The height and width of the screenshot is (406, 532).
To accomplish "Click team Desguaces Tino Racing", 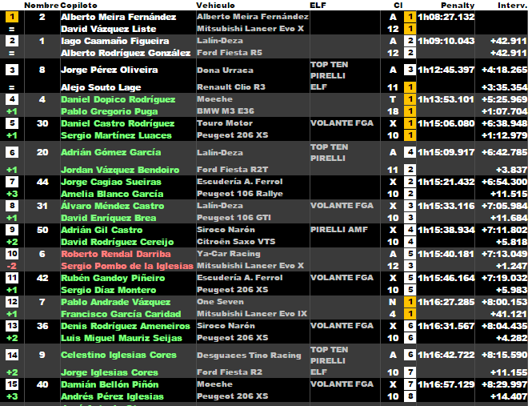I will pos(249,356).
